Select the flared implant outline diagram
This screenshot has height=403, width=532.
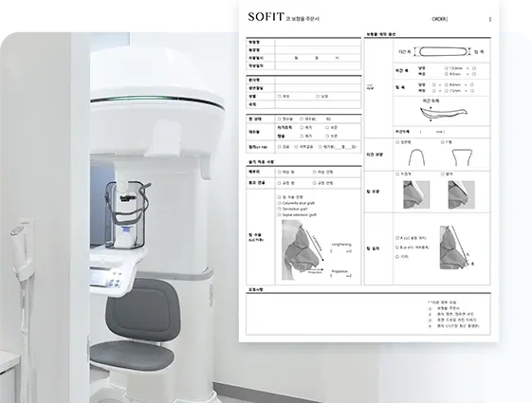coord(462,157)
